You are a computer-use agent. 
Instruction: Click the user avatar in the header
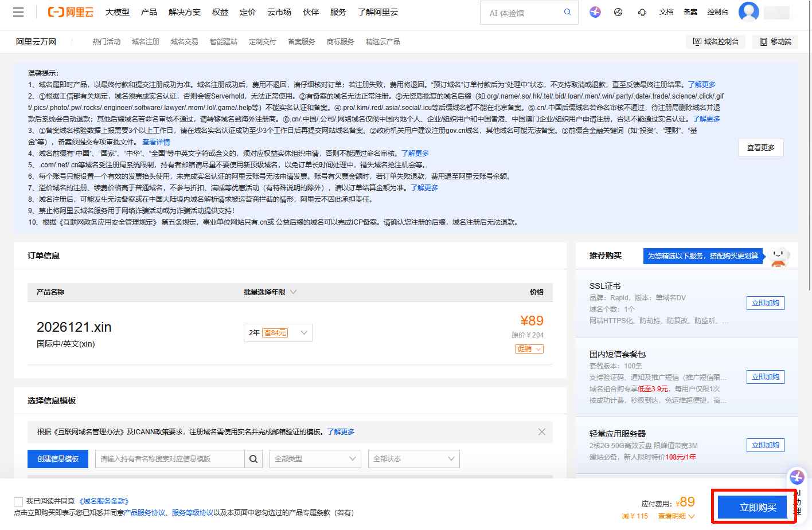coord(748,11)
